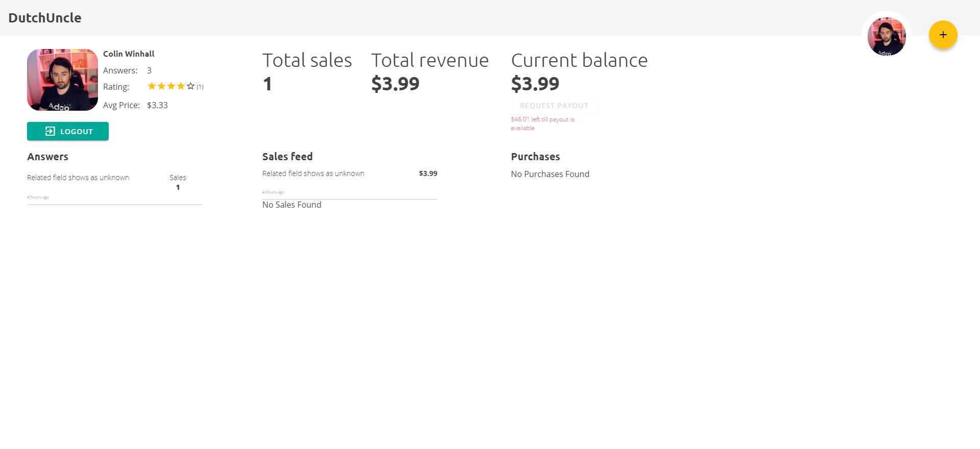Screen dimensions: 980x449
Task: Open the answer entry under Answers
Action: coord(78,178)
